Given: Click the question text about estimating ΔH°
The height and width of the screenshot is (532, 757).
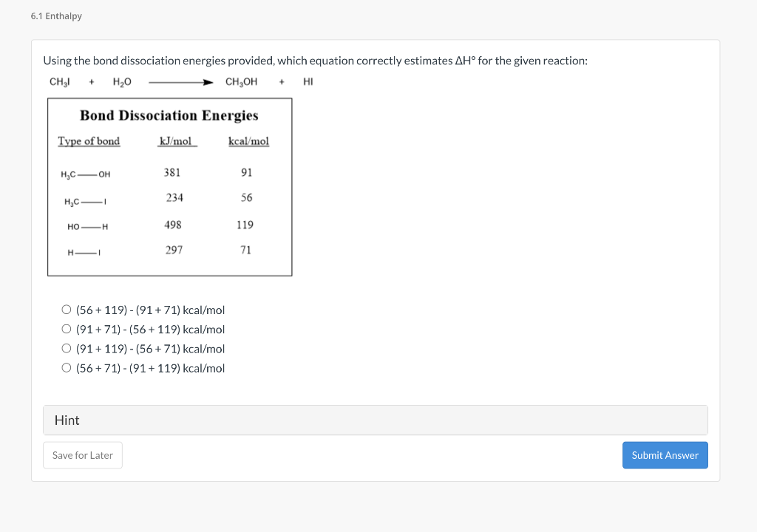Looking at the screenshot, I should coord(316,61).
